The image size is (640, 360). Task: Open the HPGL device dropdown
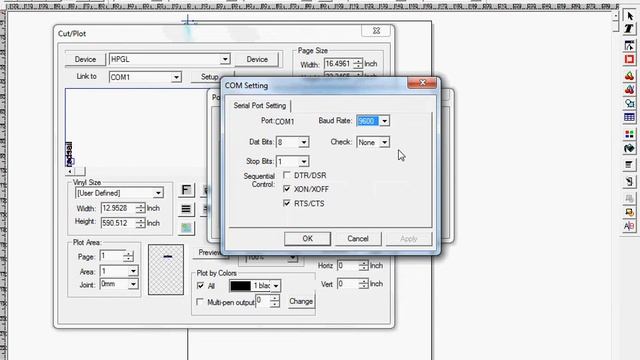tap(225, 60)
